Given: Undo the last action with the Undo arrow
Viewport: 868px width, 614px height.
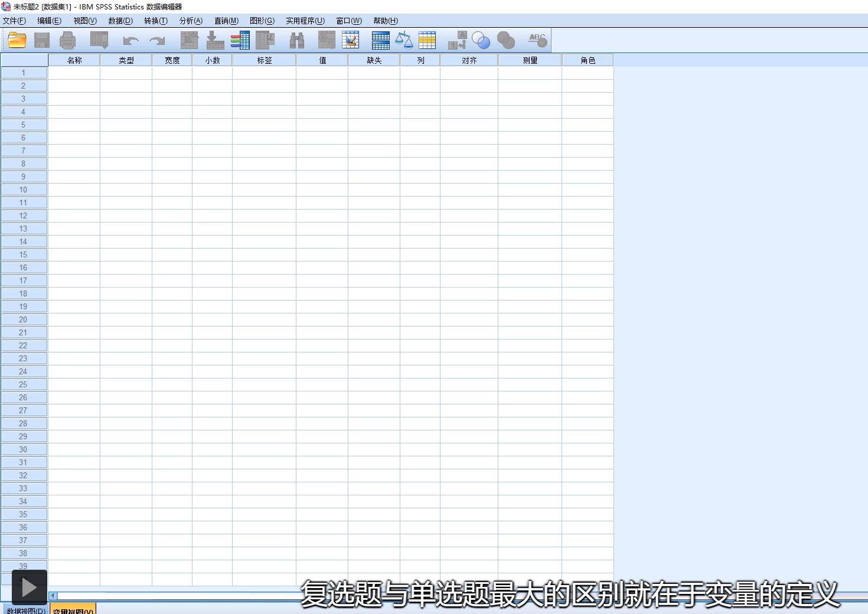Looking at the screenshot, I should tap(131, 40).
